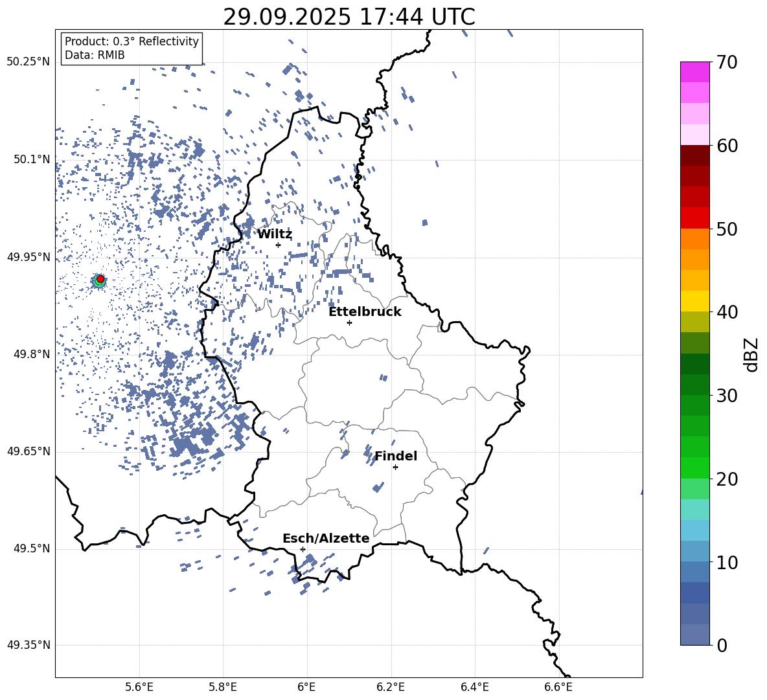The height and width of the screenshot is (700, 767).
Task: Click the 49.95°N latitude label
Action: 29,256
